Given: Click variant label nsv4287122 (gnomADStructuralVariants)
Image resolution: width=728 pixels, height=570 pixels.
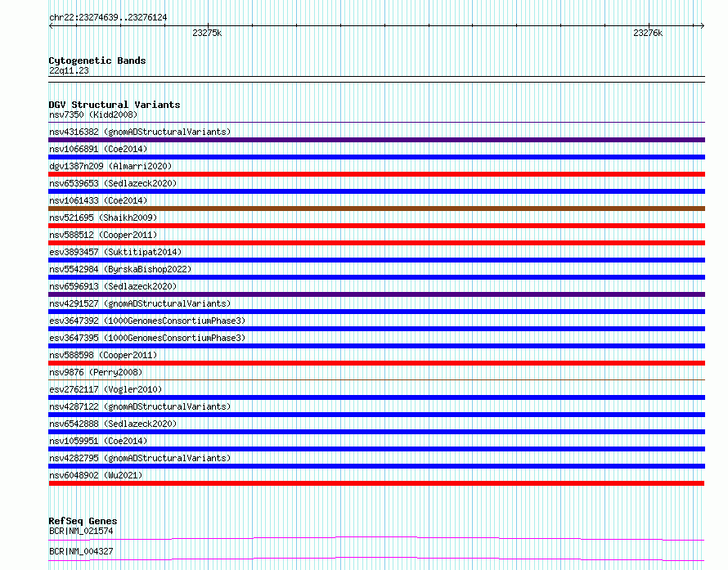Looking at the screenshot, I should 140,406.
